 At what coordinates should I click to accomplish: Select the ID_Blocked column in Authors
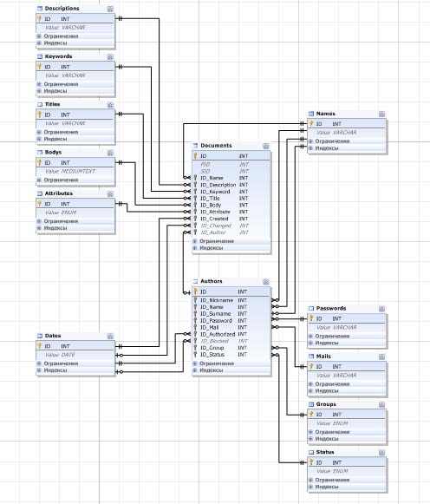click(x=231, y=341)
